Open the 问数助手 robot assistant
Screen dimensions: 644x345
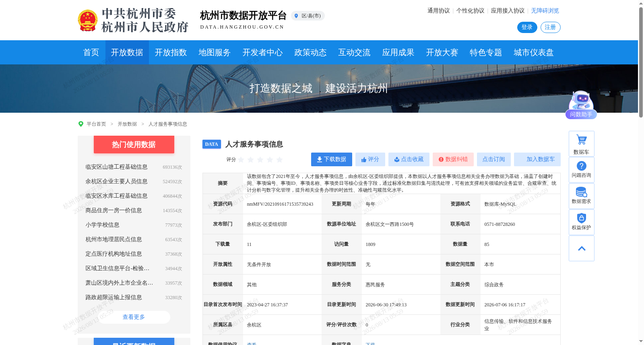coord(581,105)
